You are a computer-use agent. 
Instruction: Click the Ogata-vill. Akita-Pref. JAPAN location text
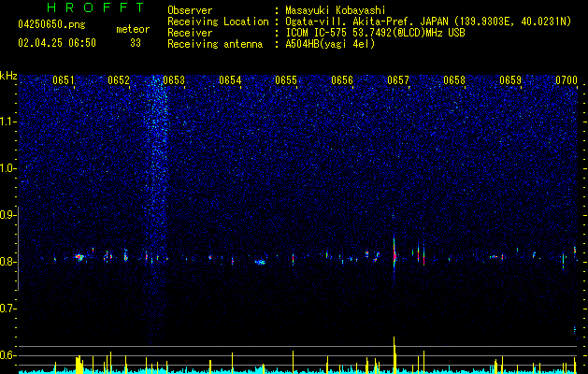pos(428,22)
